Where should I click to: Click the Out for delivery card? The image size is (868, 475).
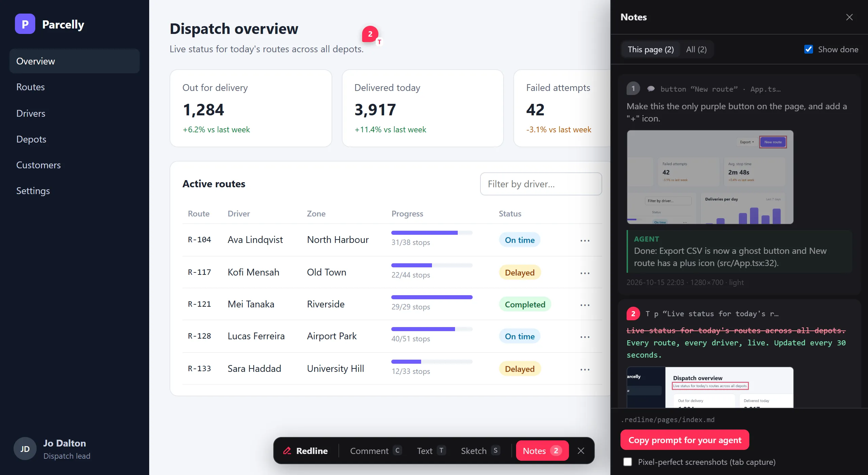pos(251,108)
